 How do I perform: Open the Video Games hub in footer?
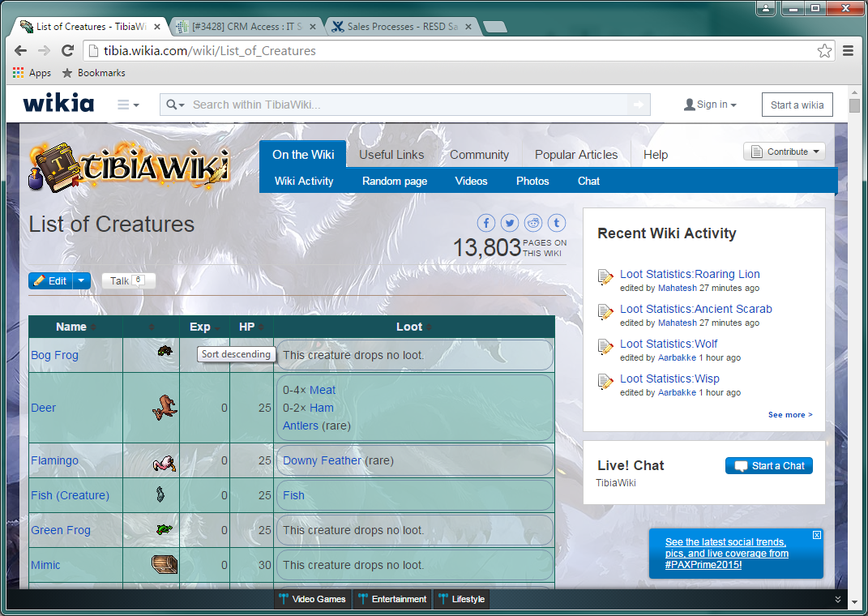pyautogui.click(x=313, y=599)
